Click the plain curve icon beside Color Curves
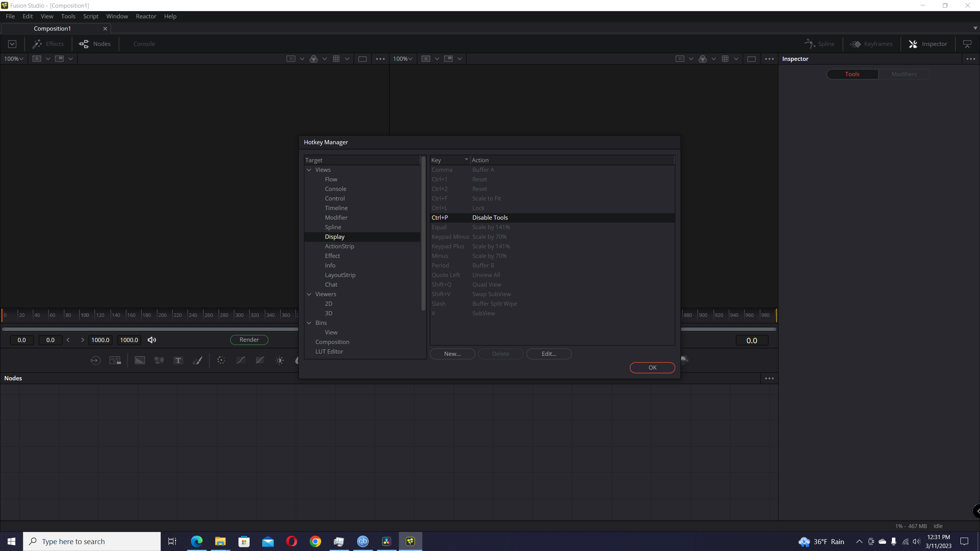 (x=260, y=360)
